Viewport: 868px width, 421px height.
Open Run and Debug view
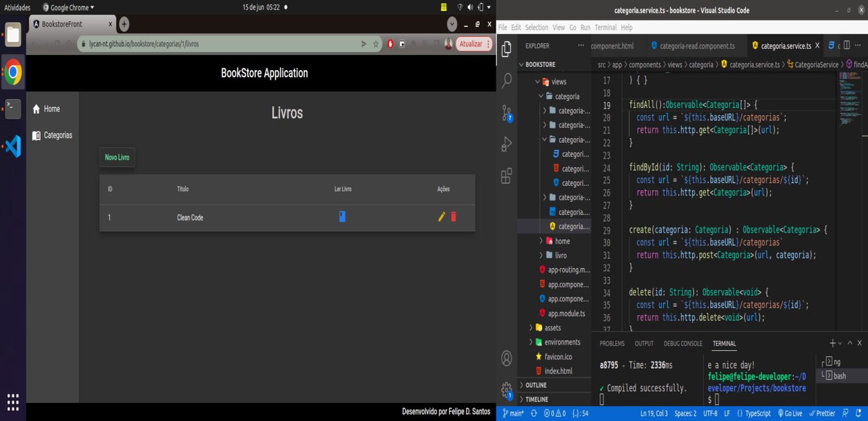(507, 144)
